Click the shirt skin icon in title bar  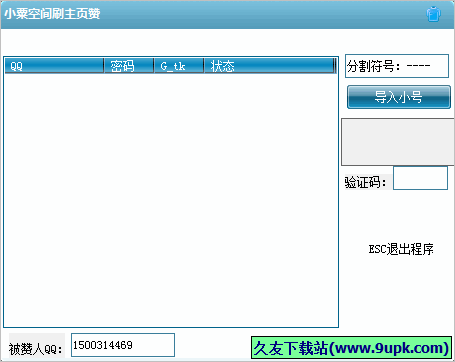tap(433, 14)
